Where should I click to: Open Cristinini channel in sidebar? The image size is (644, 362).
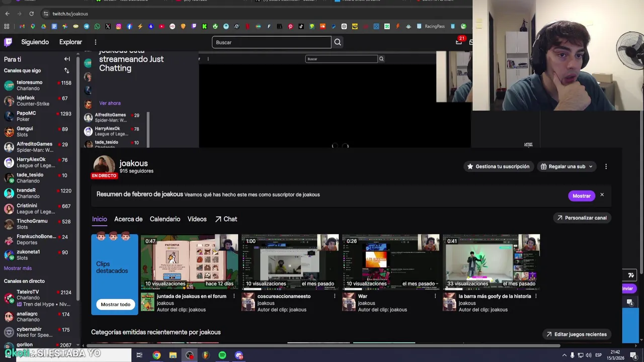pos(38,209)
